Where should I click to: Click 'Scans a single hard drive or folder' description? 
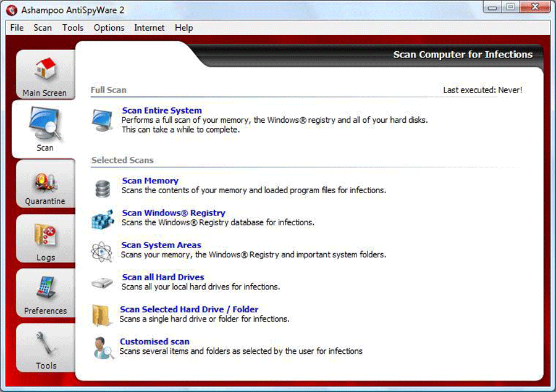pos(204,319)
